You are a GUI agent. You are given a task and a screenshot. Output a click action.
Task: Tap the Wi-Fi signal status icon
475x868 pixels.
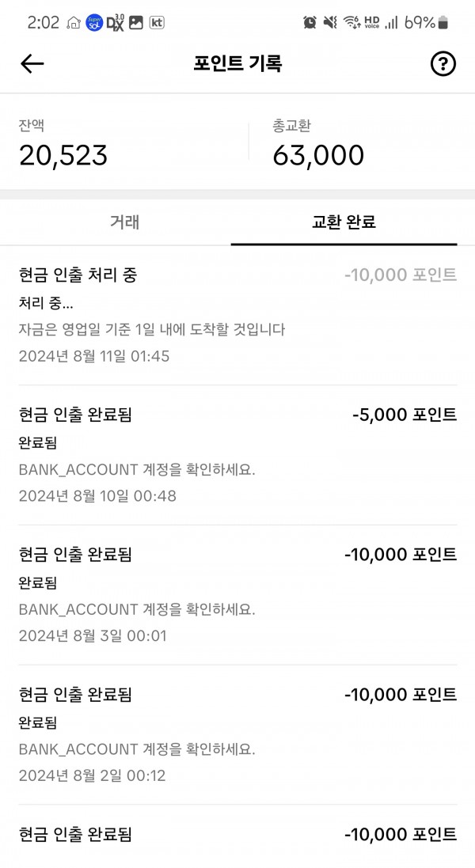coord(351,22)
